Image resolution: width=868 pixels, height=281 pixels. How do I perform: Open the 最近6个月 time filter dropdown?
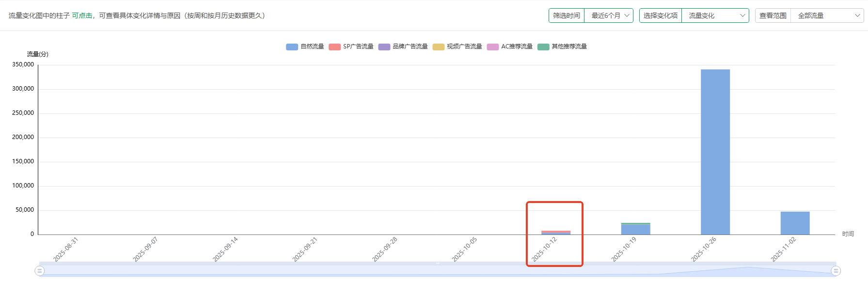[609, 16]
